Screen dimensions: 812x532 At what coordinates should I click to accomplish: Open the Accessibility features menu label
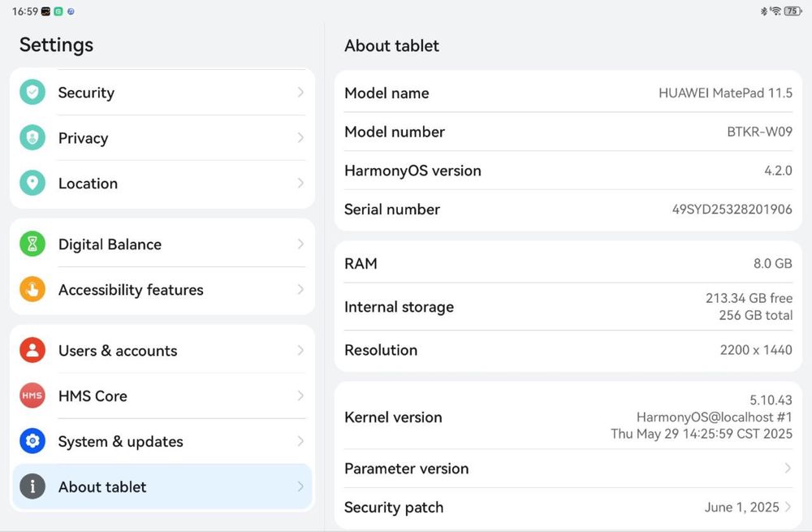coord(131,290)
